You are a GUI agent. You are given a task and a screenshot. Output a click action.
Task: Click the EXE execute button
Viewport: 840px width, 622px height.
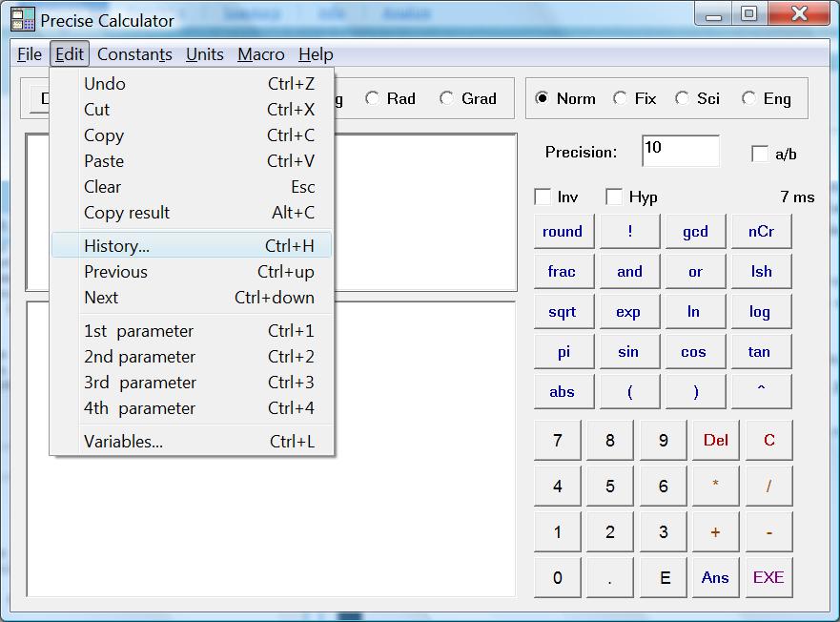768,577
